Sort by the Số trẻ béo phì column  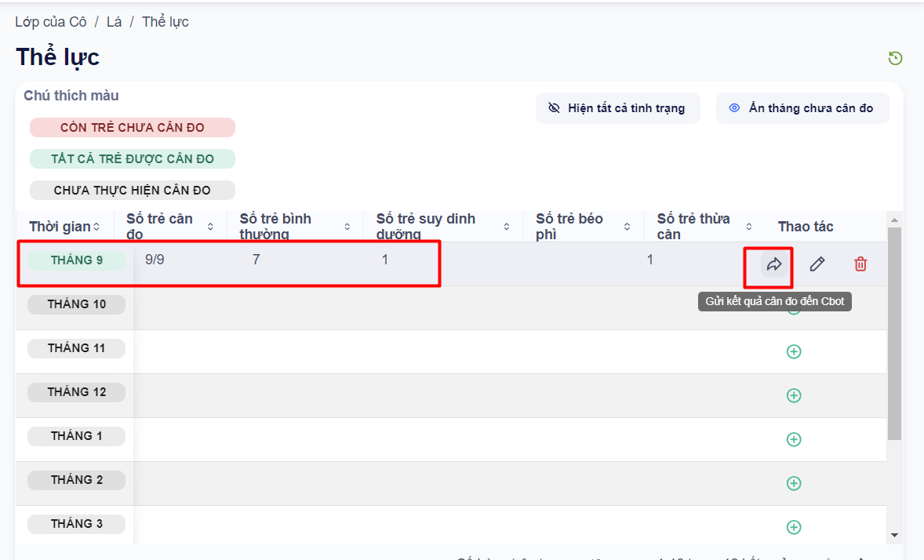pos(627,227)
